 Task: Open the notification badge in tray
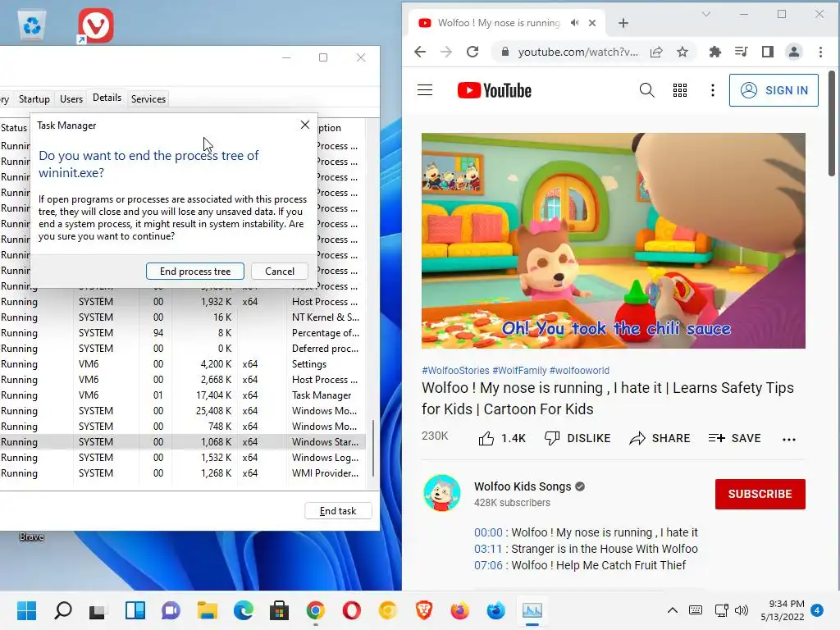click(817, 610)
